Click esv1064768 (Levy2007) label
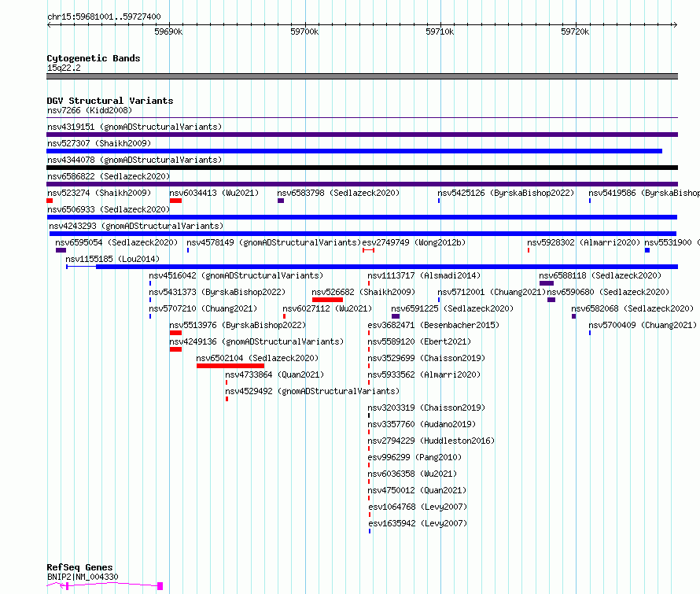The height and width of the screenshot is (594, 700). (418, 507)
